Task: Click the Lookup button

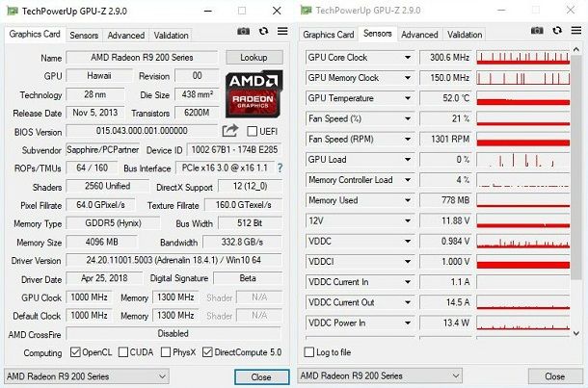Action: point(254,58)
